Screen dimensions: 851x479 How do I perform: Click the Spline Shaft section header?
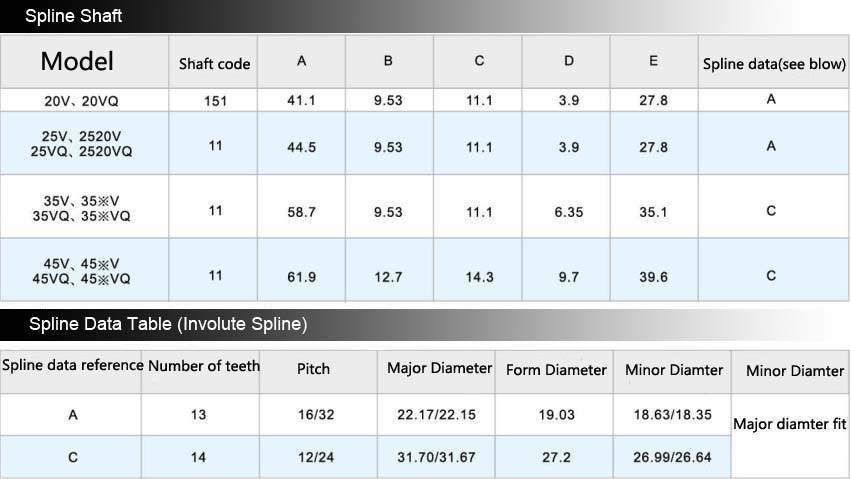[74, 17]
